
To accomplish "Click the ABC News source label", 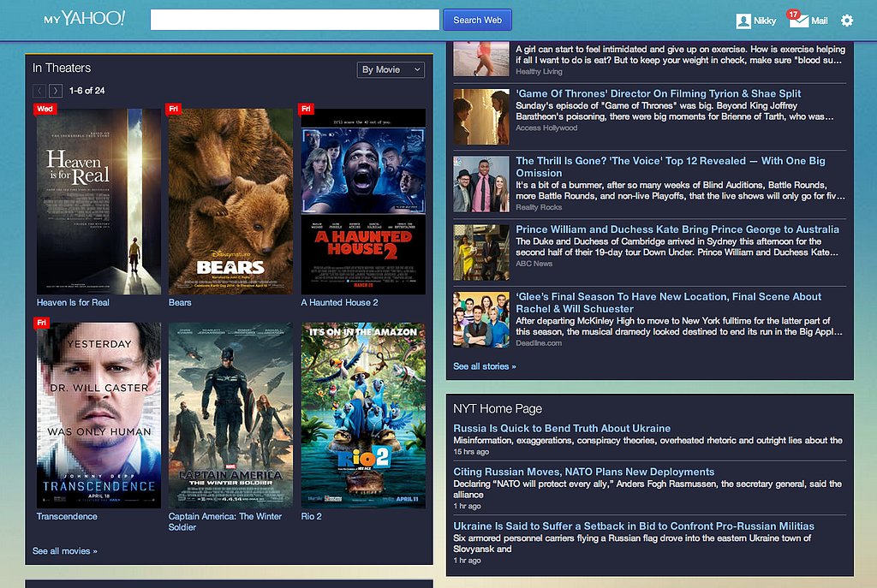I will pyautogui.click(x=534, y=264).
